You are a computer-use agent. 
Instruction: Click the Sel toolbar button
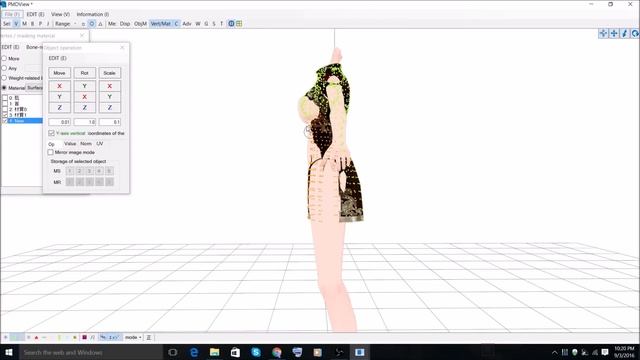tap(7, 24)
